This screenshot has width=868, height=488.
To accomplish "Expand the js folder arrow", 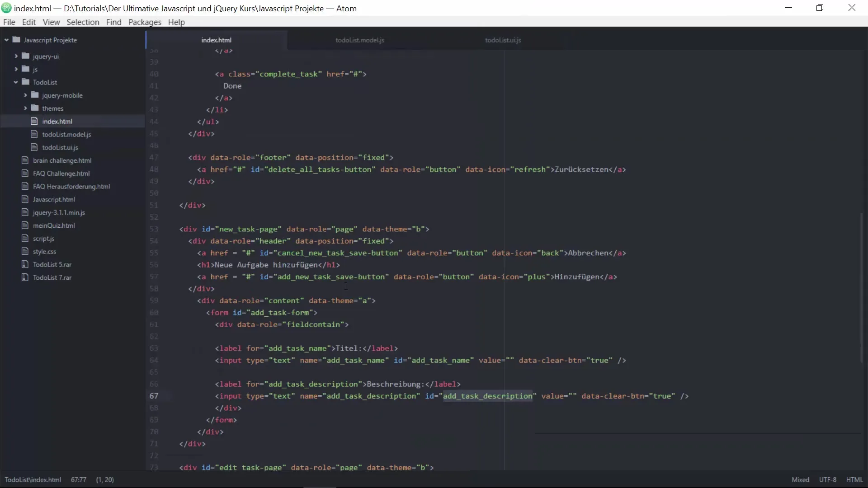I will click(x=16, y=69).
